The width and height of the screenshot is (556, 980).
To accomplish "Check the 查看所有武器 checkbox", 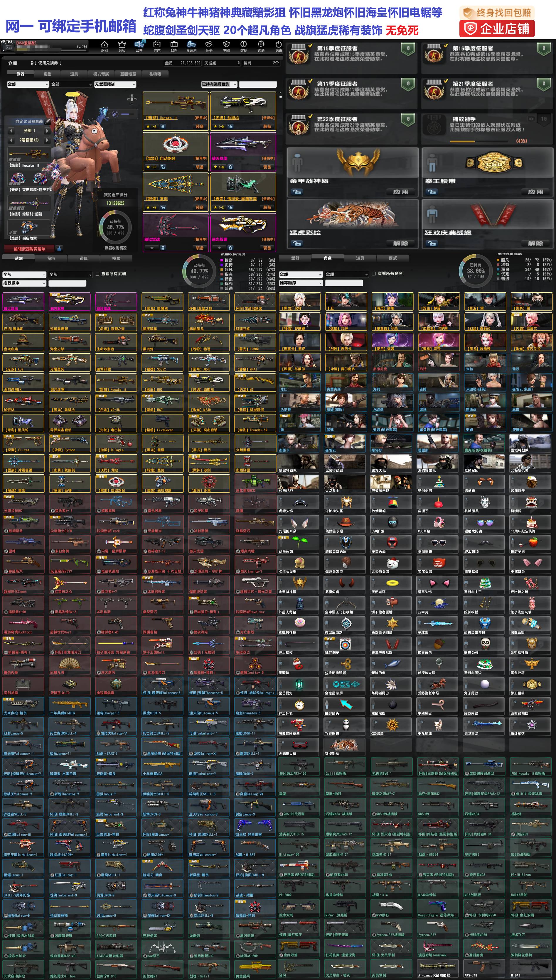I will click(98, 274).
